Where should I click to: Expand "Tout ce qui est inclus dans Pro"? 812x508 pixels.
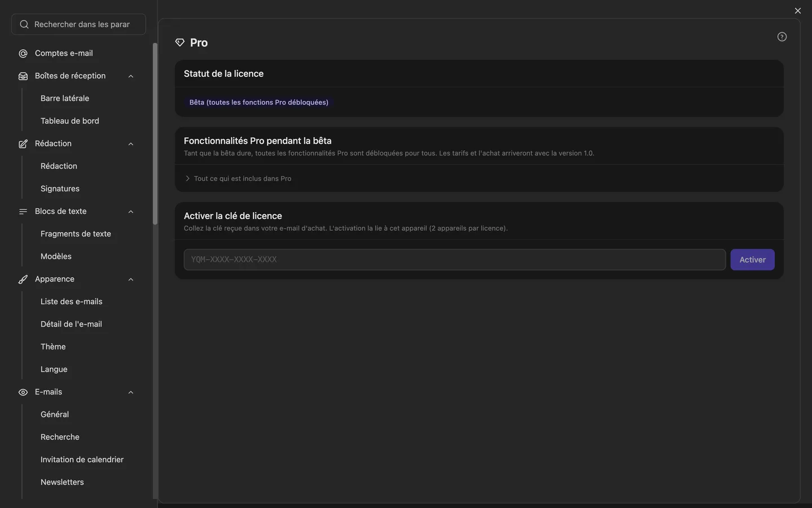(x=238, y=178)
